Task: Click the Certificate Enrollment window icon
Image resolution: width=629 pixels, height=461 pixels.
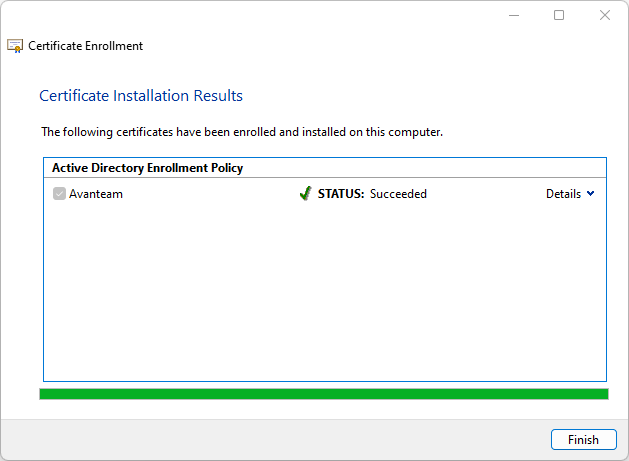Action: [x=15, y=45]
